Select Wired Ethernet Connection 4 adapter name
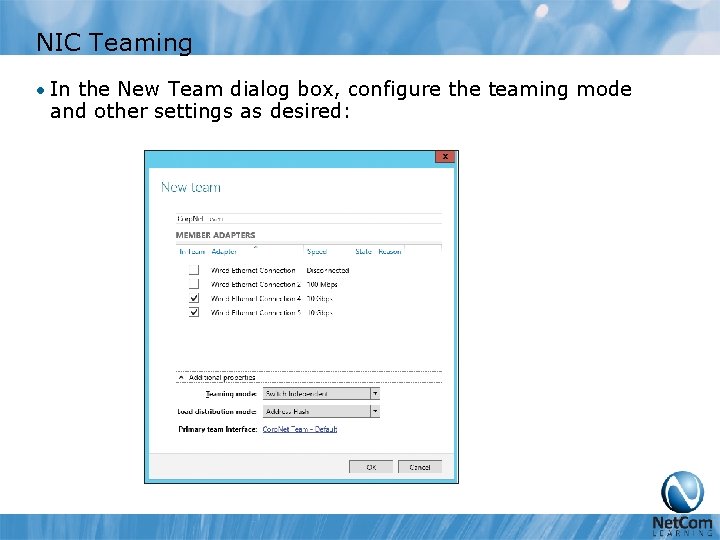720x540 pixels. (x=256, y=299)
